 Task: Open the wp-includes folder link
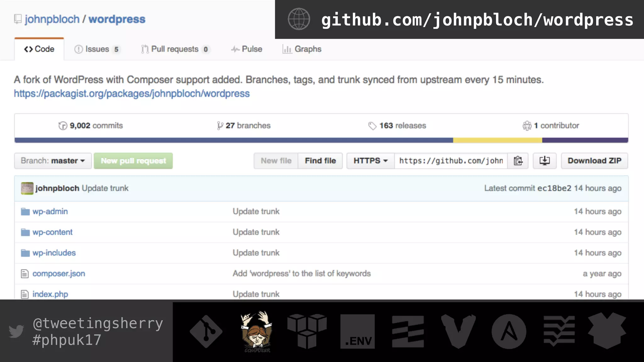[x=54, y=253]
